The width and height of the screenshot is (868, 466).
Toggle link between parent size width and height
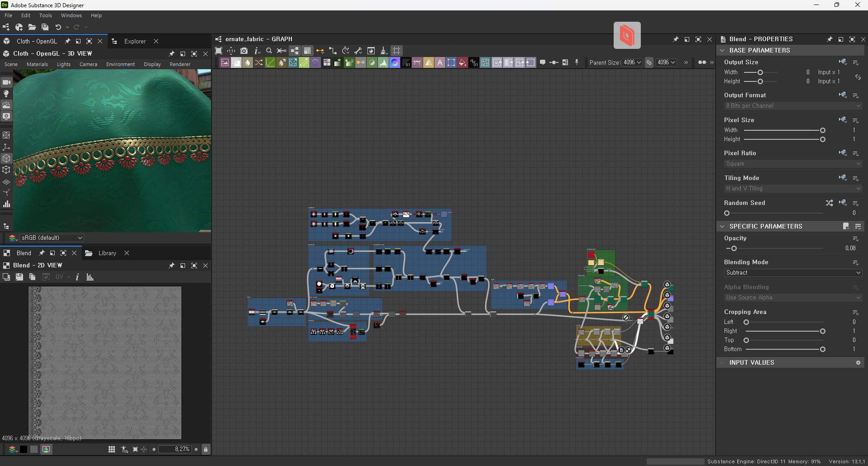point(649,62)
